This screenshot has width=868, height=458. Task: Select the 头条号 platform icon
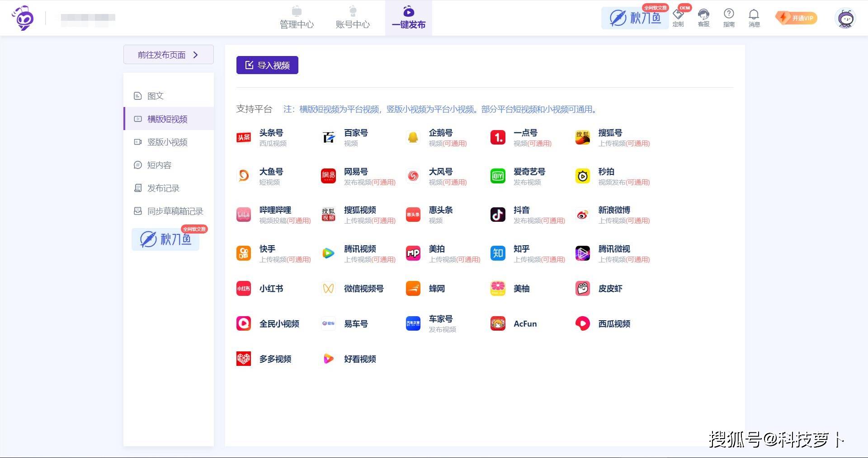[x=244, y=137]
